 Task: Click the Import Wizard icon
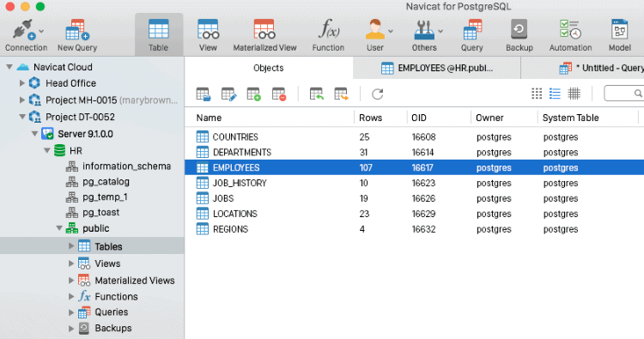click(x=316, y=94)
